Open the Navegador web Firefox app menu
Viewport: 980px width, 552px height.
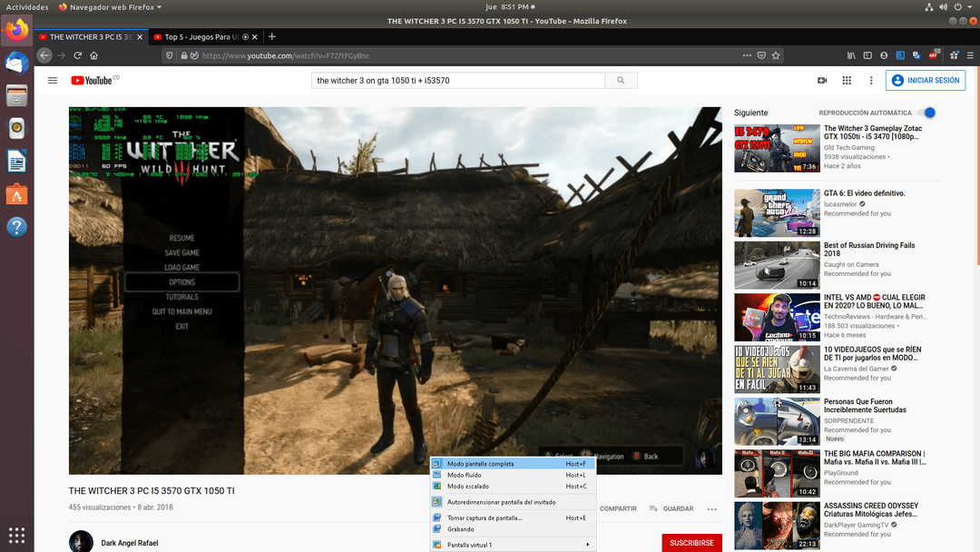[x=110, y=7]
